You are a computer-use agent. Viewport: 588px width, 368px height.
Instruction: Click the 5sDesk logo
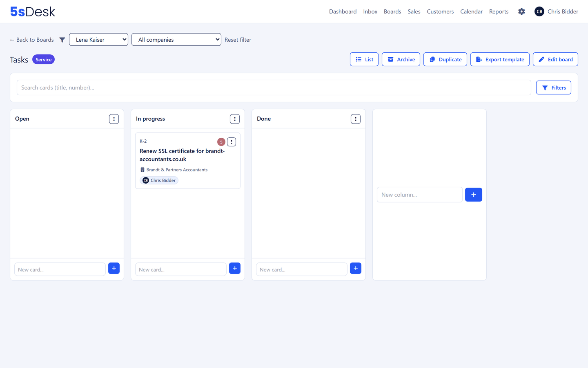pos(33,11)
